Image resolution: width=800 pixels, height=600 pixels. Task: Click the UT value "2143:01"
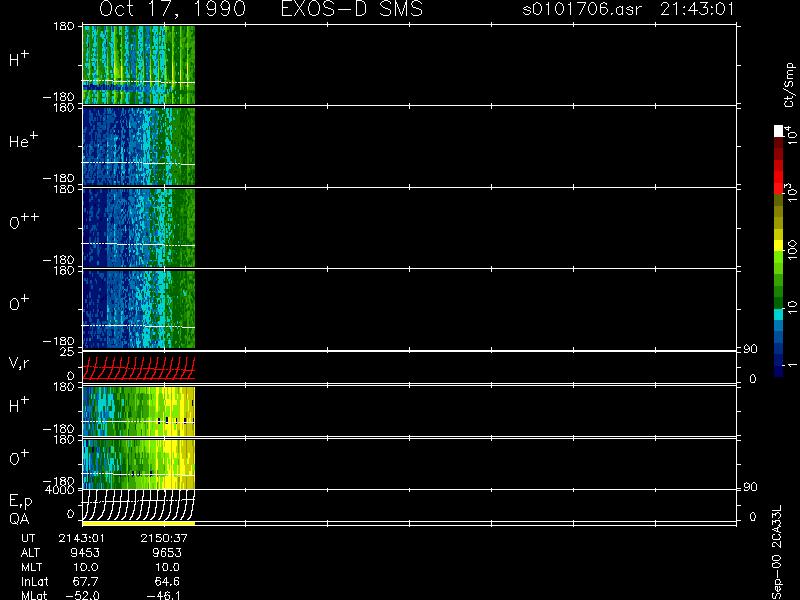82,538
